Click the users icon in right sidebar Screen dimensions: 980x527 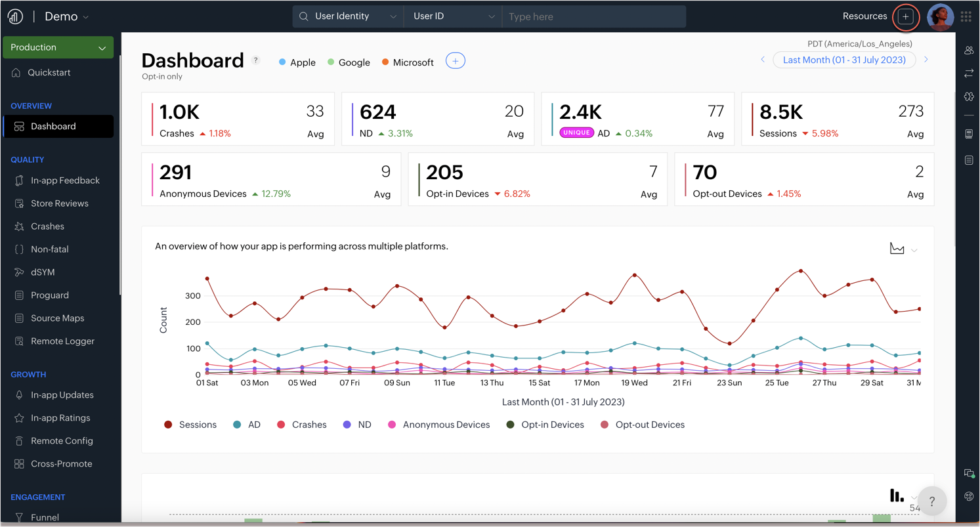point(969,51)
